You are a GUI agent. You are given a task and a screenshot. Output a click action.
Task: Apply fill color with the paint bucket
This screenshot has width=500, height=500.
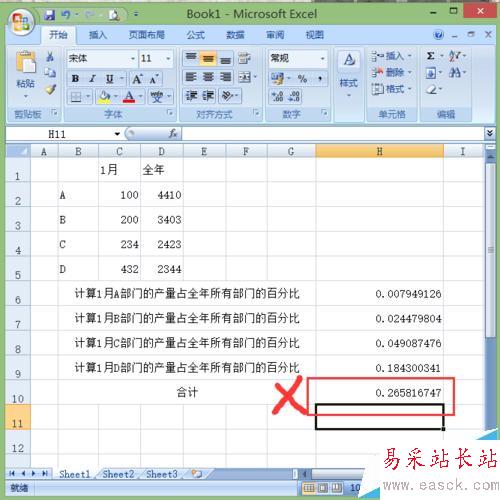tap(104, 97)
